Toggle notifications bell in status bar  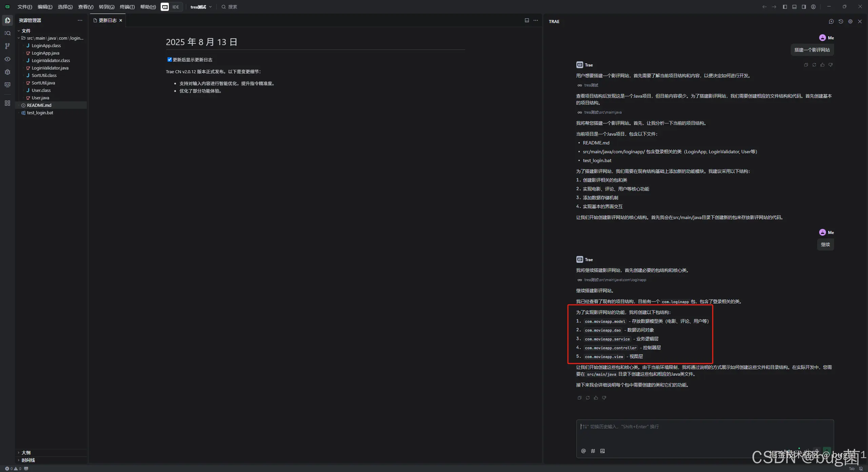point(861,469)
